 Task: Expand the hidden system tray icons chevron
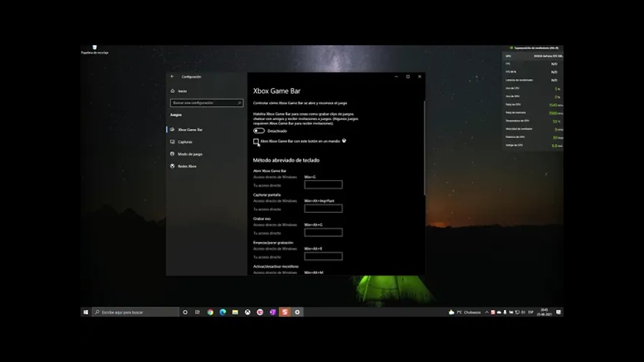coord(487,312)
